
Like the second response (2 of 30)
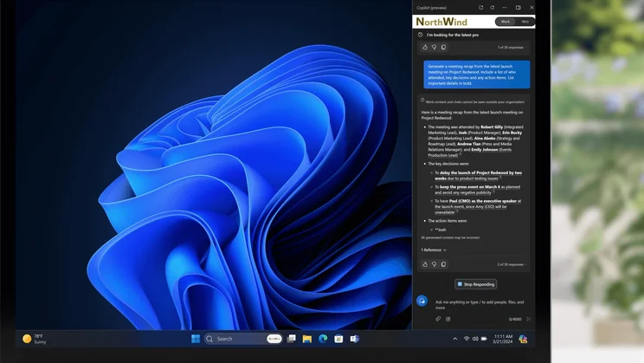425,264
